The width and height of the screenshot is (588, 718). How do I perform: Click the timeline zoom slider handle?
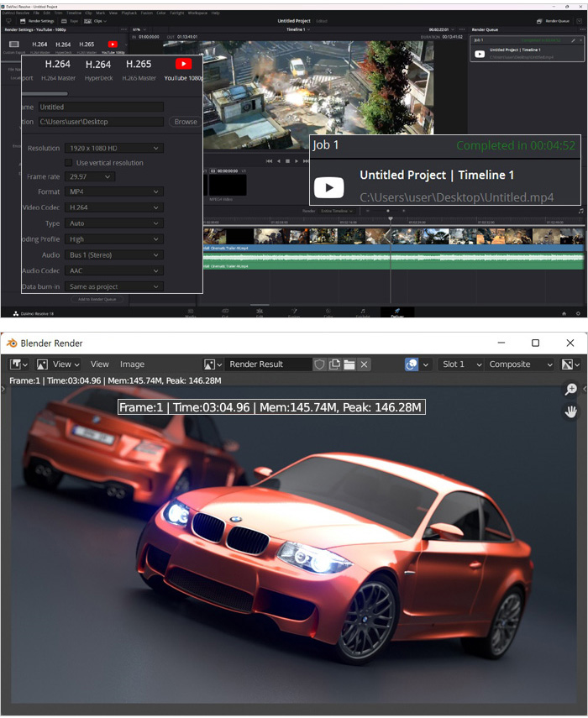pos(388,211)
